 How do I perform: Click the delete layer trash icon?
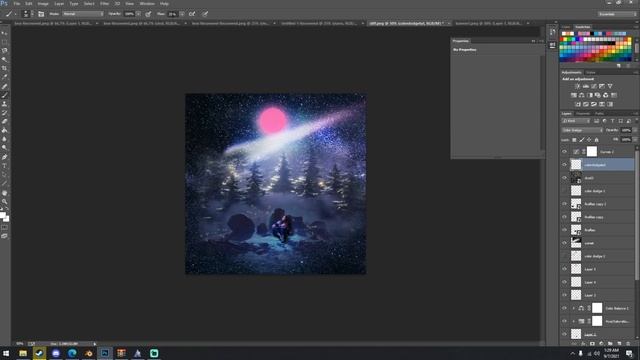629,344
